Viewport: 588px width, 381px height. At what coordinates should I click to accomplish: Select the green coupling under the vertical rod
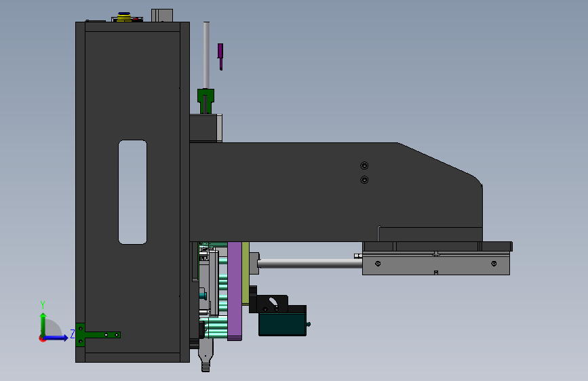point(206,101)
